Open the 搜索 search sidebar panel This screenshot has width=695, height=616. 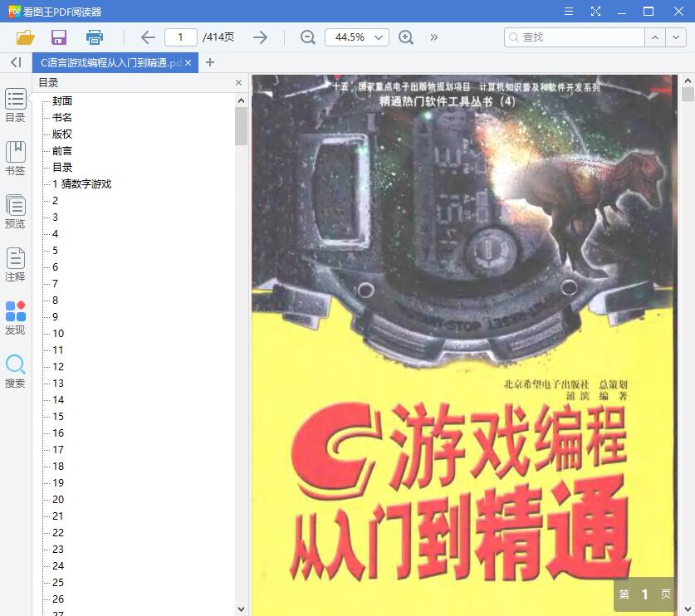click(16, 371)
